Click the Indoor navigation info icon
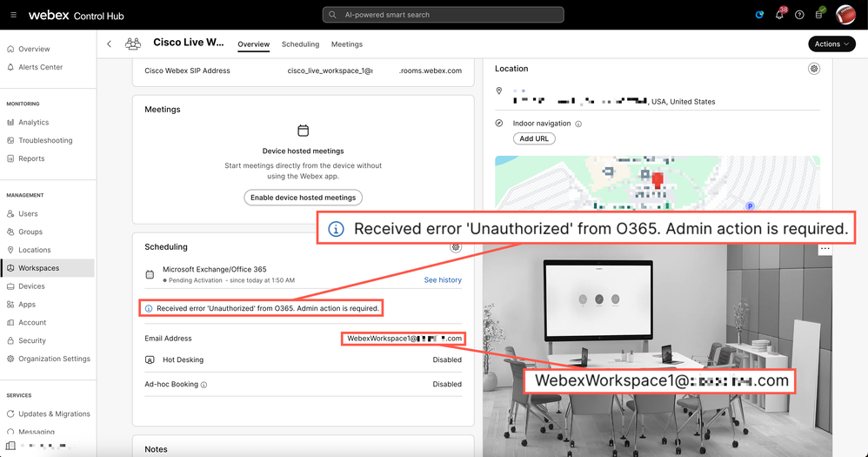 point(578,124)
